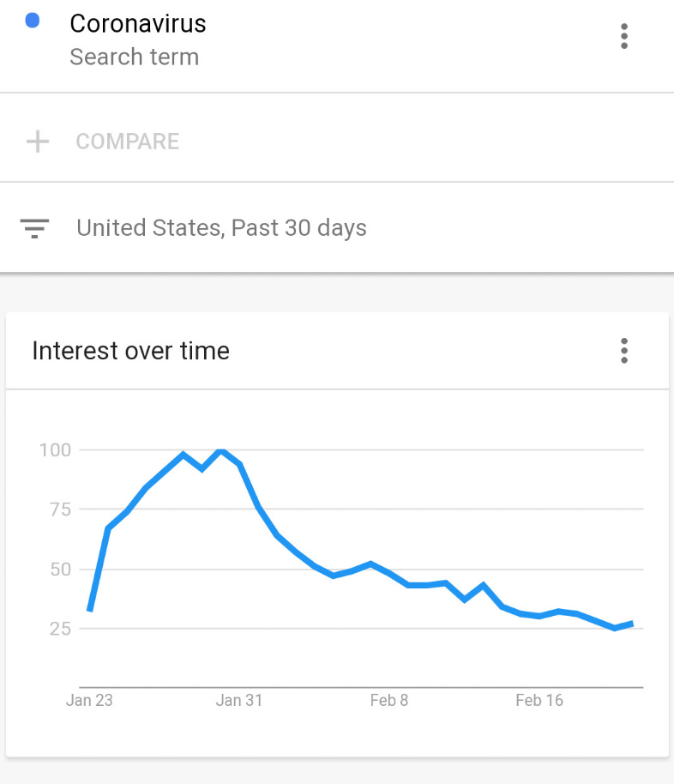The height and width of the screenshot is (784, 674).
Task: Click the blue Coronavirus term color dot
Action: (33, 21)
